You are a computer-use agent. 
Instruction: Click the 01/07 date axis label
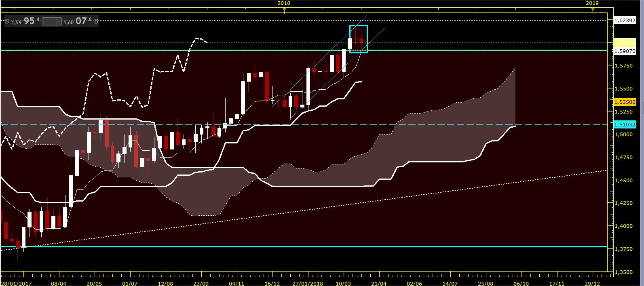130,283
